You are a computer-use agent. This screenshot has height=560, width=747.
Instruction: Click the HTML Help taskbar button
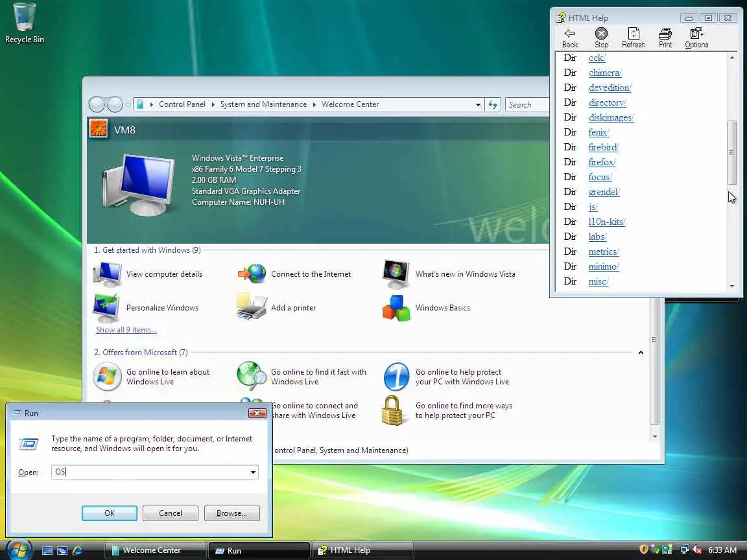coord(363,550)
